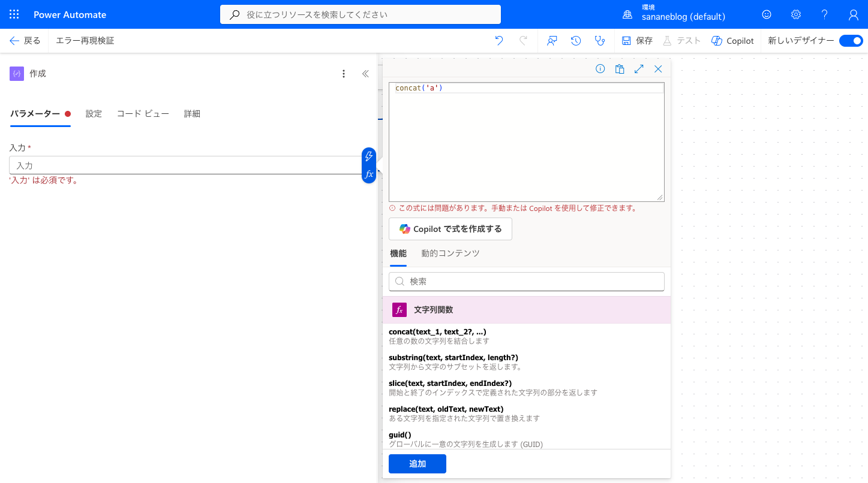Image resolution: width=868 pixels, height=483 pixels.
Task: Switch to the 詳細 tab
Action: click(x=192, y=114)
